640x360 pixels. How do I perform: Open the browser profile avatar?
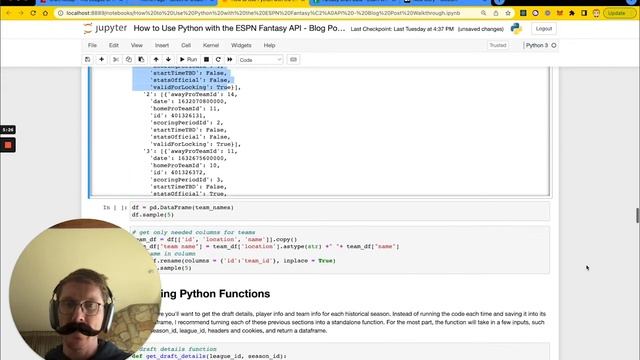tap(596, 13)
